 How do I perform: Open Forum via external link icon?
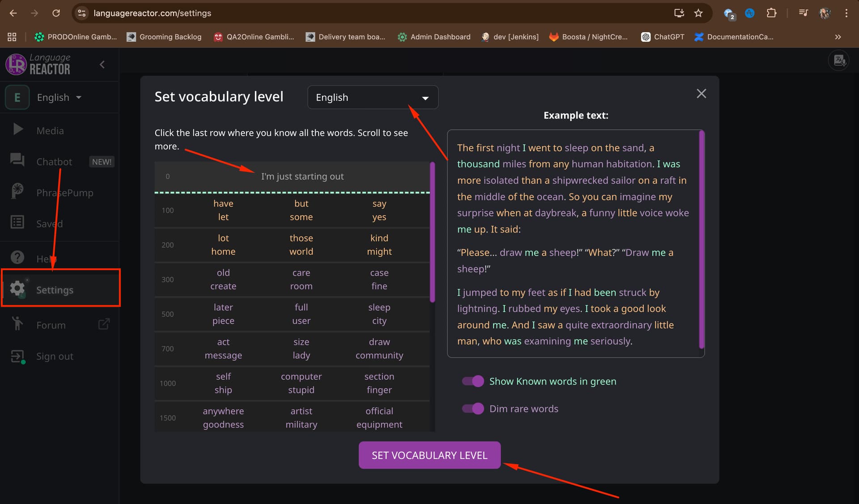(104, 324)
